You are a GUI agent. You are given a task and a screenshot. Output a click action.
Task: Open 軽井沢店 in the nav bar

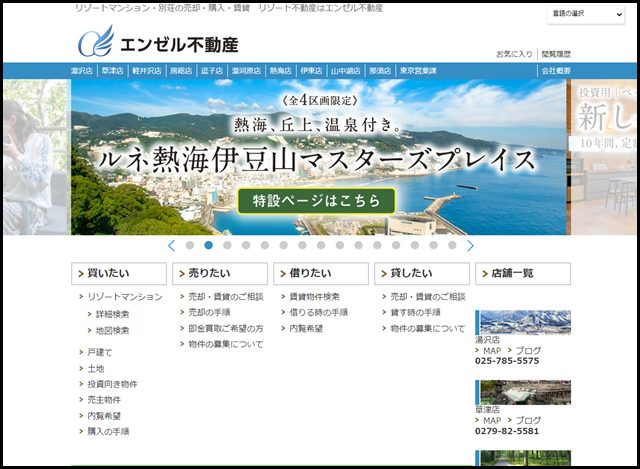147,71
